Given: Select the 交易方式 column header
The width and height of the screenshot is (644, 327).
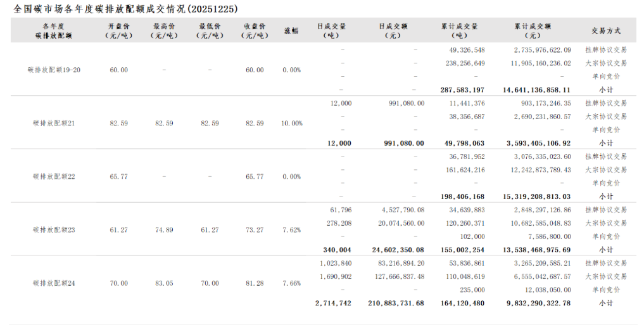Looking at the screenshot, I should [x=606, y=30].
